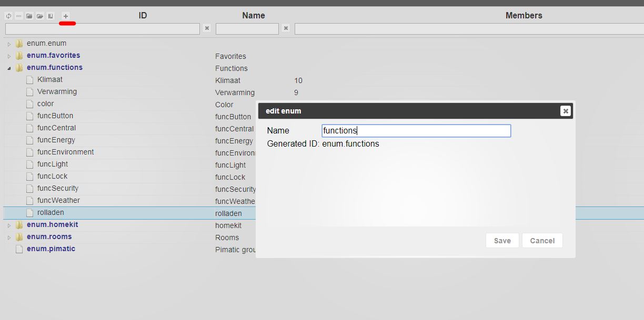Click the Klimaat file icon
Viewport: 644px width, 320px height.
(x=30, y=80)
